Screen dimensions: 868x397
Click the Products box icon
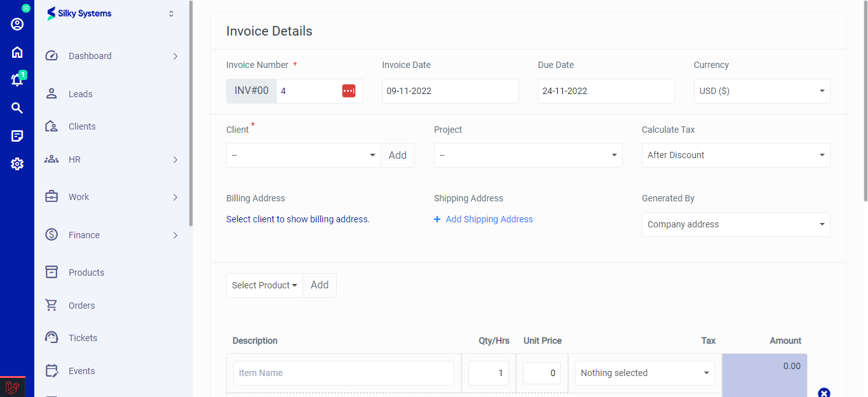tap(51, 272)
